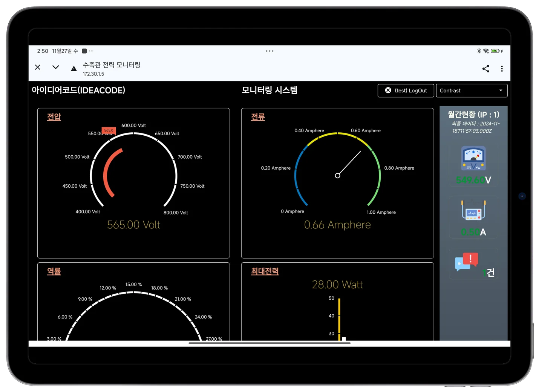Click the 월간현황 (IP : 1) header
The width and height of the screenshot is (539, 392).
coord(473,115)
